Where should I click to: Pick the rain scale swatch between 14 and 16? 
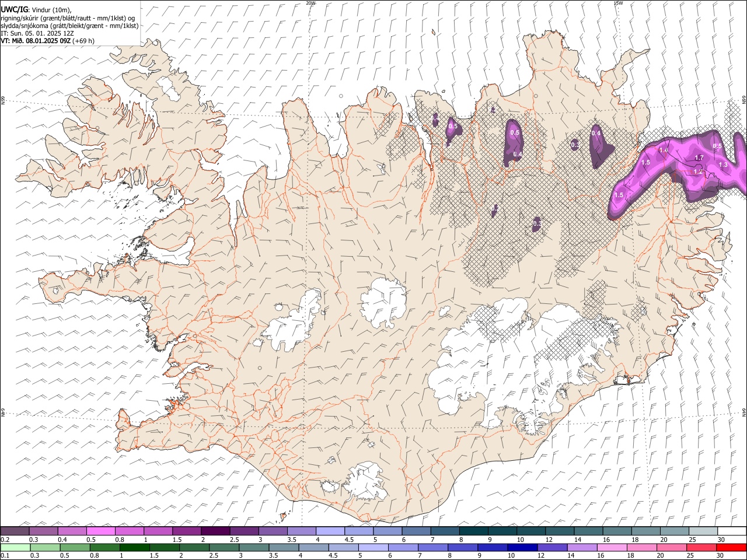pos(582,547)
